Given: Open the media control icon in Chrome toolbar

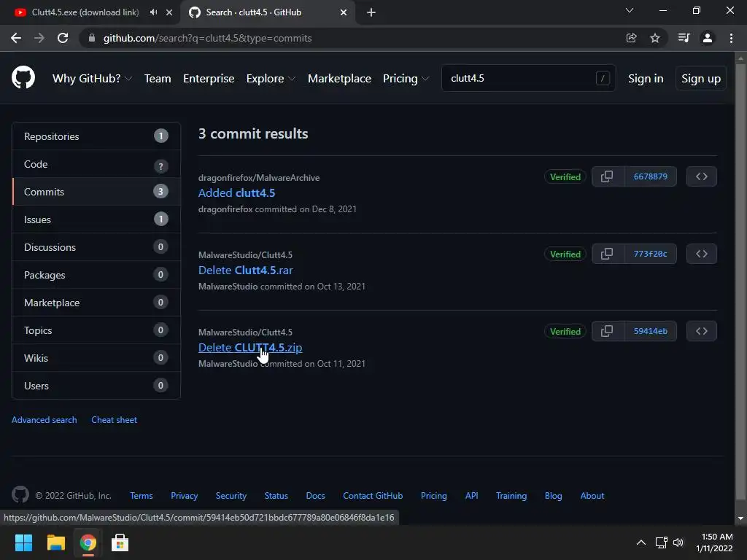Looking at the screenshot, I should click(684, 38).
